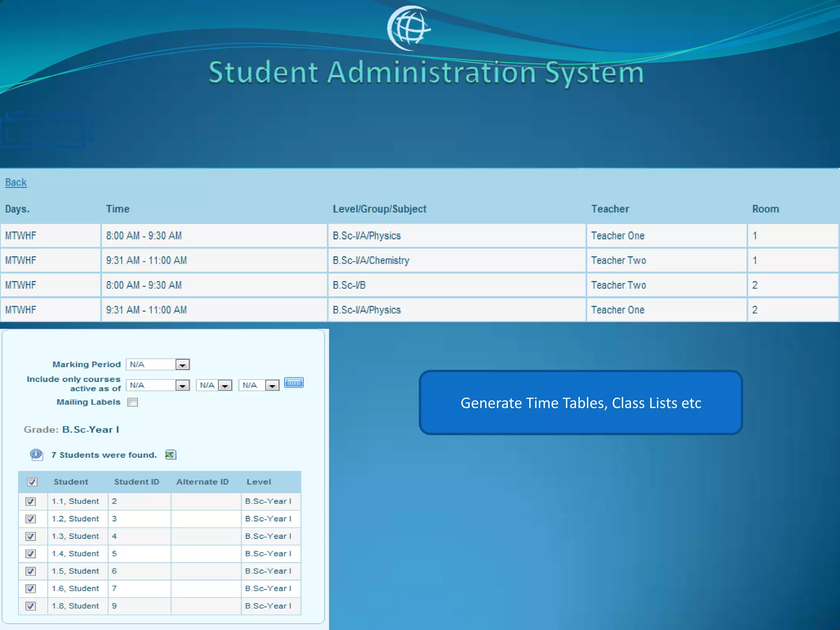Uncheck student 1.2 checkbox
This screenshot has width=840, height=630.
31,519
